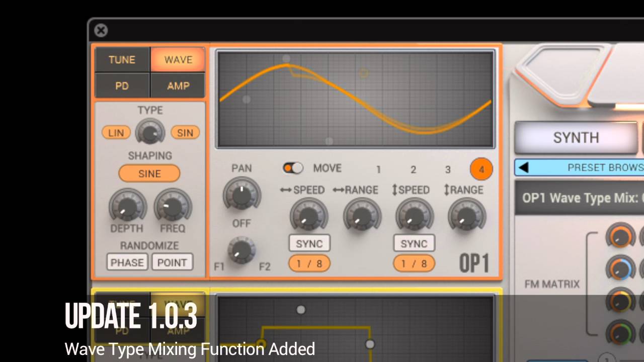
Task: Click the F1/F2 filter routing knob
Action: [242, 250]
